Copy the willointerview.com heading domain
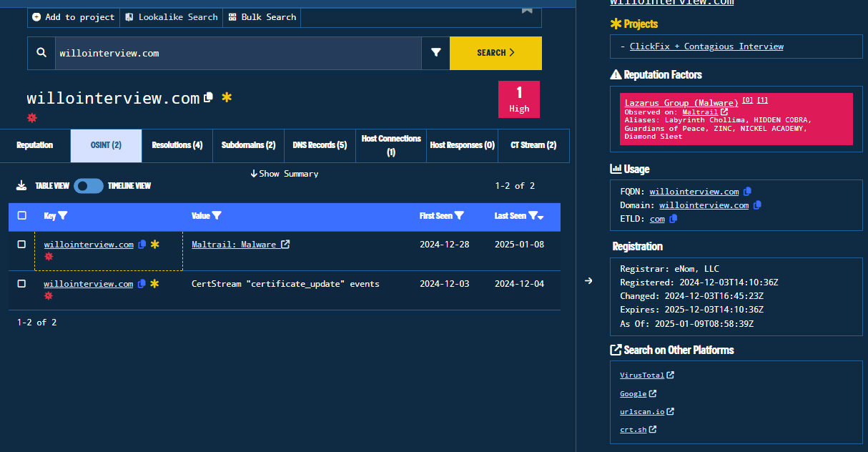 [209, 97]
